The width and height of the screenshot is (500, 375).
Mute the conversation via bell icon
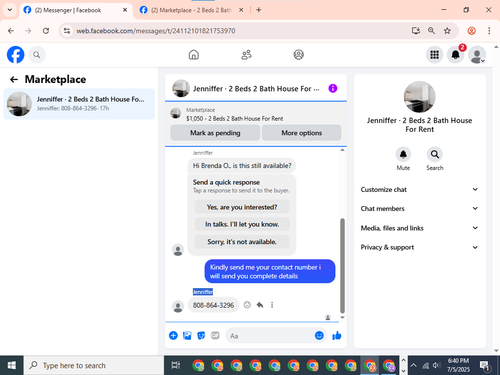(403, 154)
